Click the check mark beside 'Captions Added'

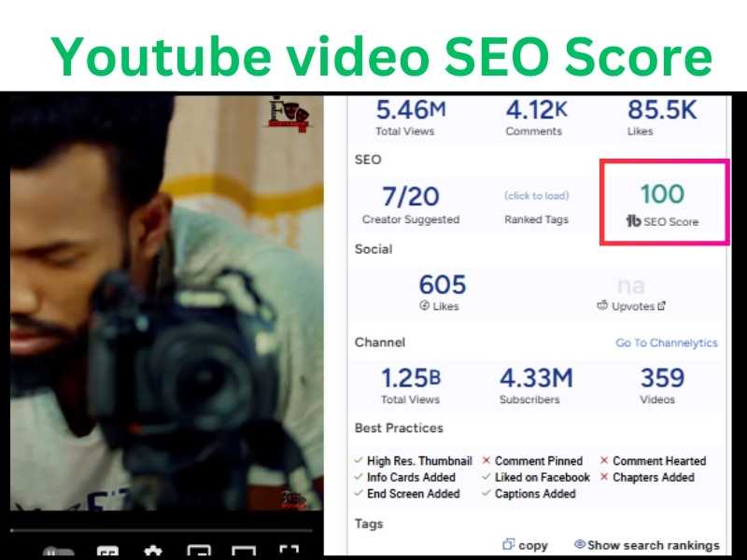[x=486, y=494]
